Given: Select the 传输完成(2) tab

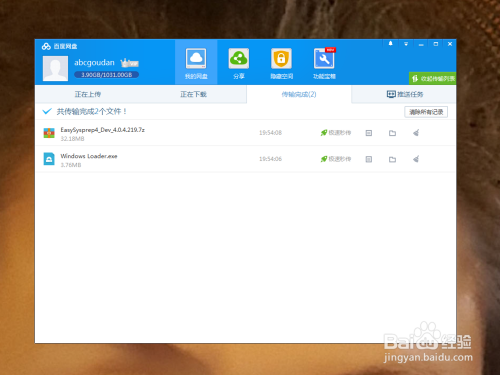Looking at the screenshot, I should 299,94.
